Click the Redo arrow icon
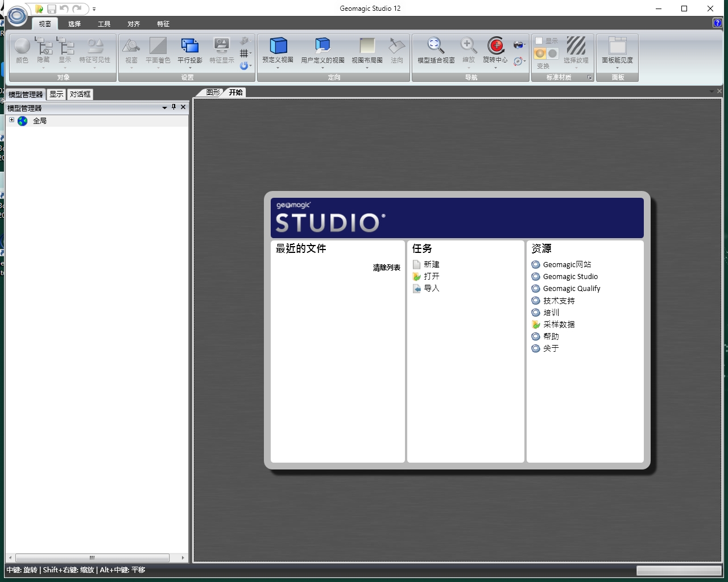 77,9
